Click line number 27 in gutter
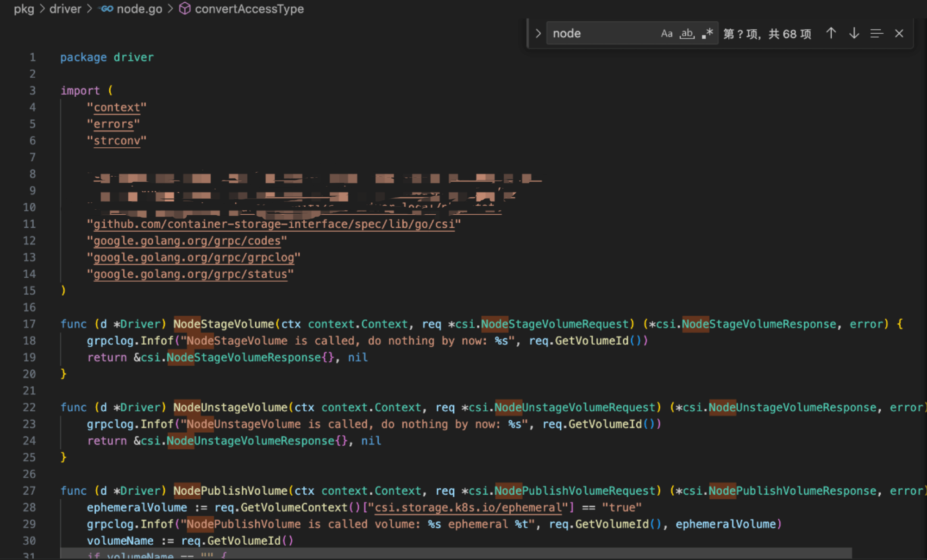This screenshot has width=927, height=560. point(29,491)
